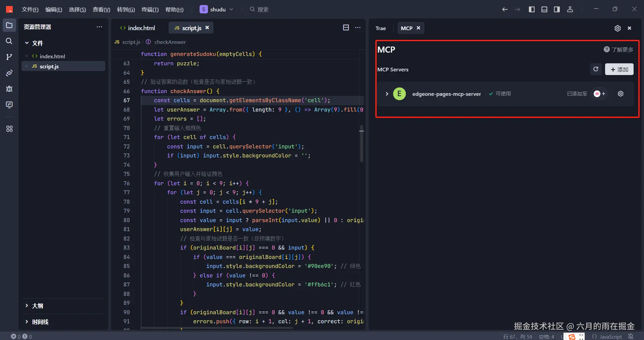Click the MCP Servers refresh icon
Image resolution: width=644 pixels, height=340 pixels.
pyautogui.click(x=596, y=69)
